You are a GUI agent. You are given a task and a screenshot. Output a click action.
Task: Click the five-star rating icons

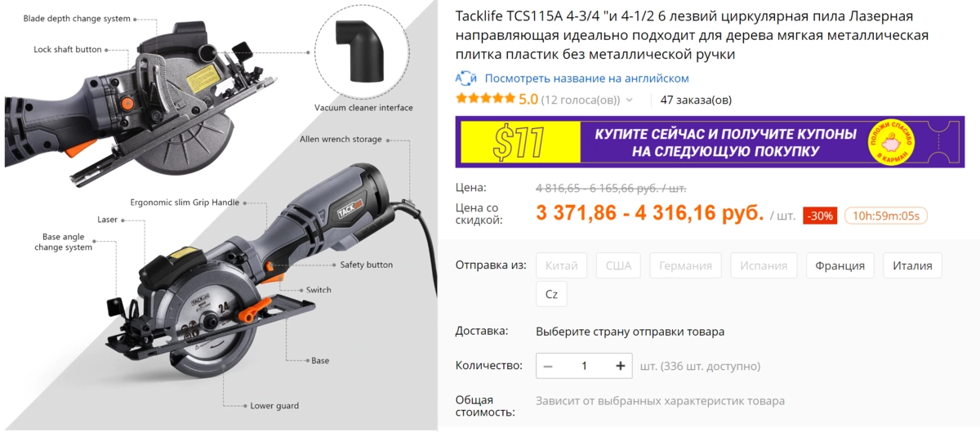[x=485, y=100]
